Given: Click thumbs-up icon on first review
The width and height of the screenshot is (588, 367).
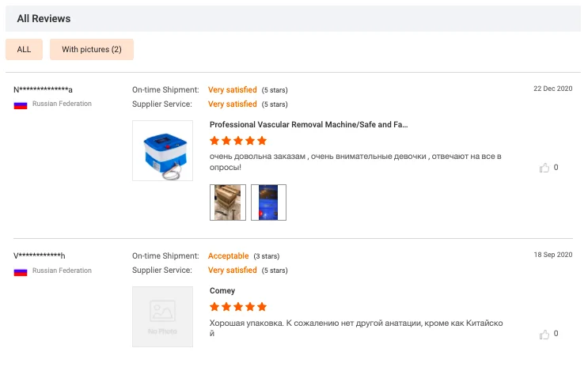Looking at the screenshot, I should click(544, 168).
